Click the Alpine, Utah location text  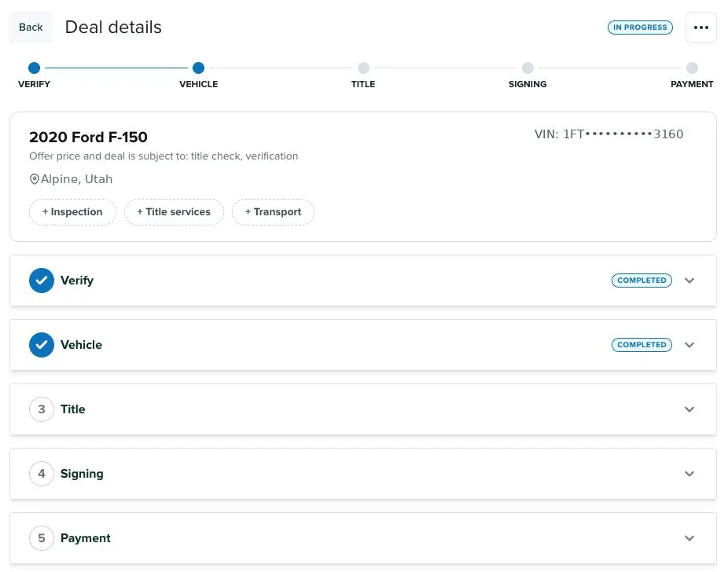76,179
